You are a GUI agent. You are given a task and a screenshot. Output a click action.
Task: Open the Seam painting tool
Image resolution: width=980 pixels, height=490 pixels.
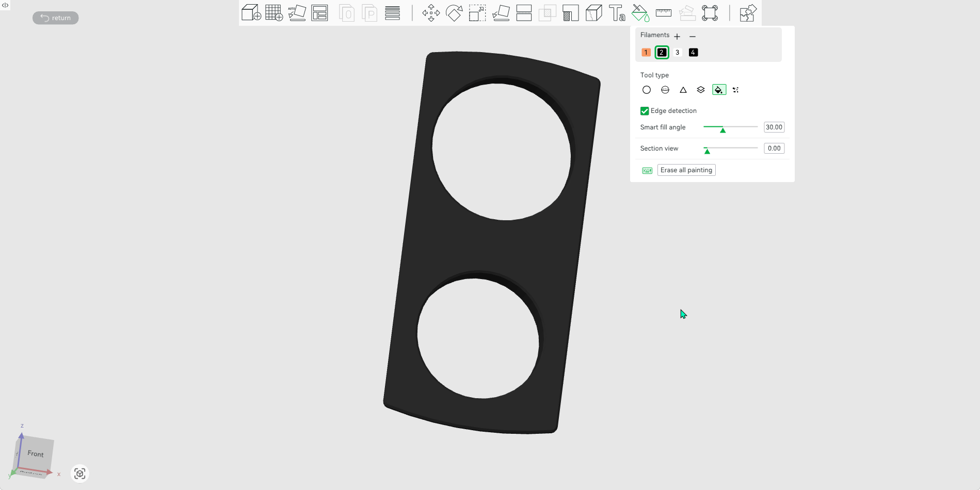coord(594,13)
